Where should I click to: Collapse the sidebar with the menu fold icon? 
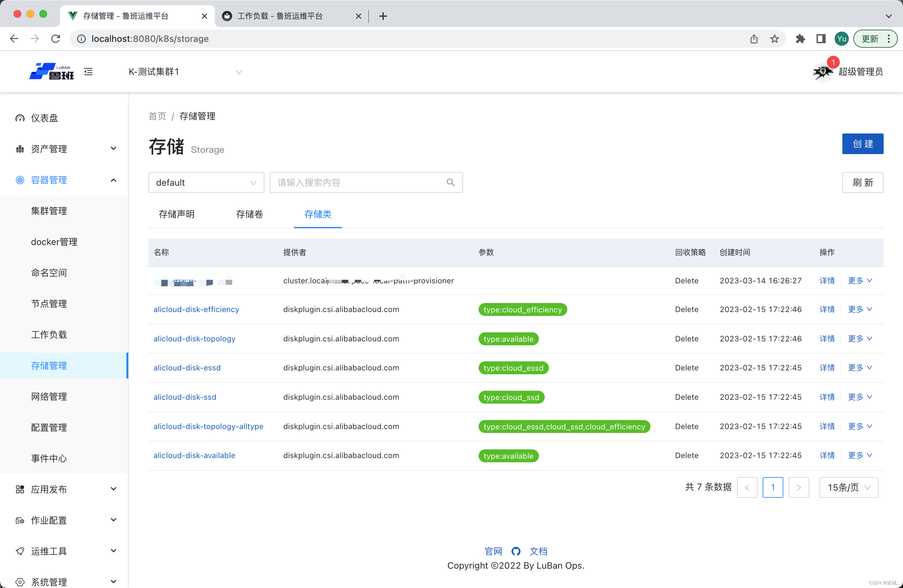click(88, 72)
